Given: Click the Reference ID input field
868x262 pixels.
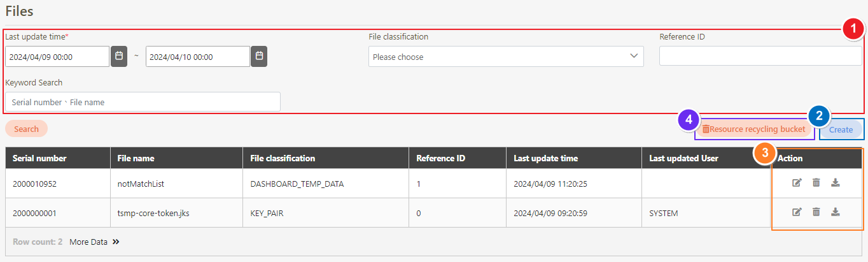Looking at the screenshot, I should 760,56.
